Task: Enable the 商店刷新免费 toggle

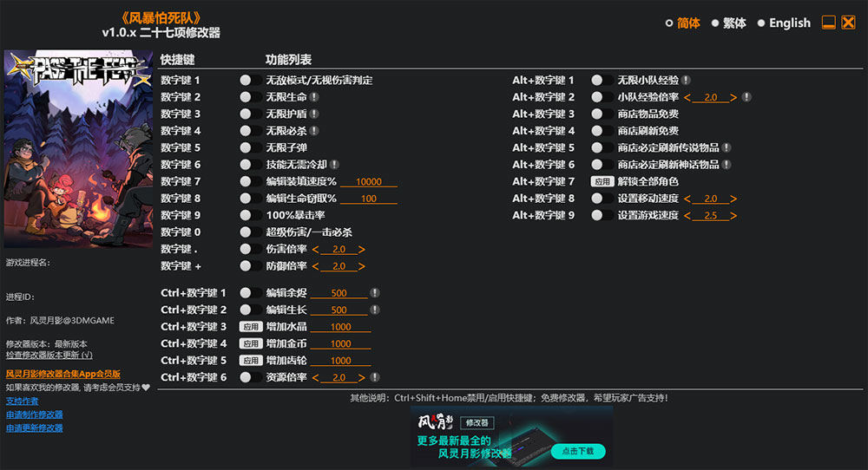Action: [x=602, y=131]
